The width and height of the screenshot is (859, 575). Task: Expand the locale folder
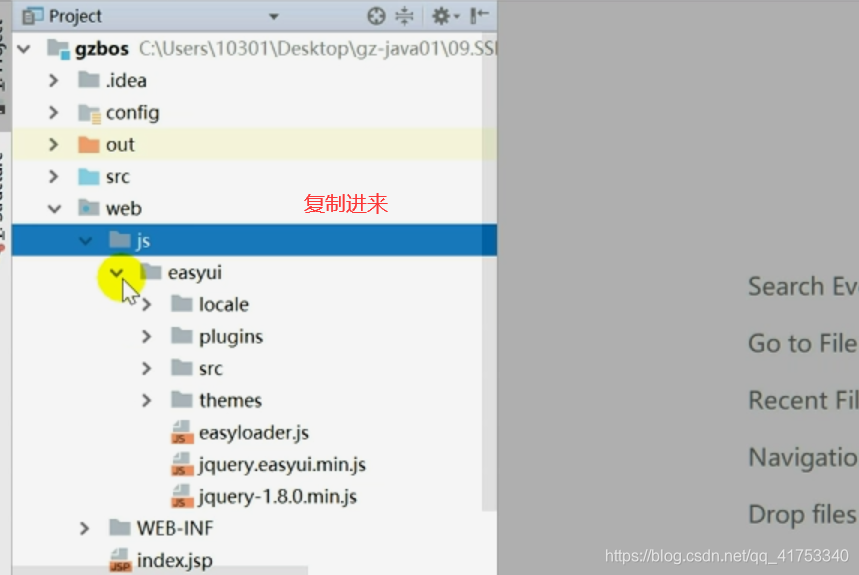146,304
